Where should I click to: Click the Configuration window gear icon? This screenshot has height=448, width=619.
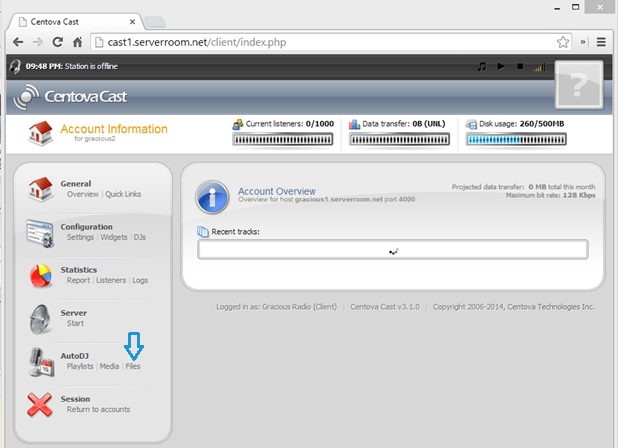pos(40,233)
